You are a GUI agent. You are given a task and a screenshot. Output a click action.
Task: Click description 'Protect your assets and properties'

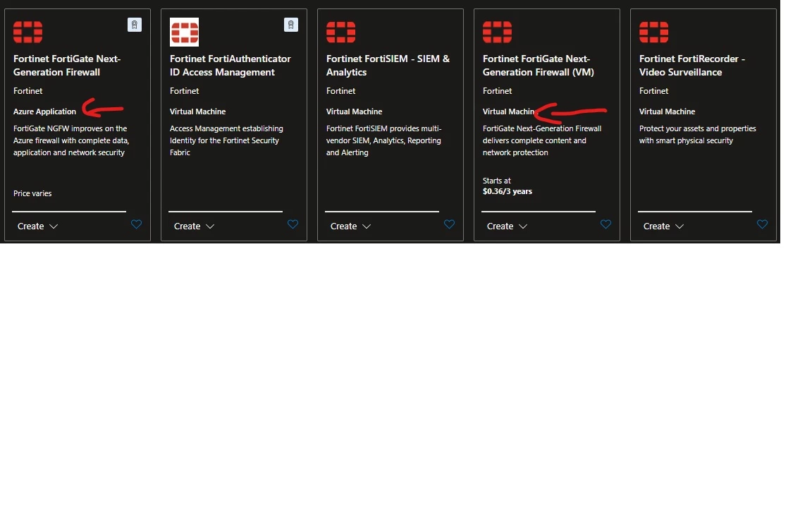click(x=698, y=134)
